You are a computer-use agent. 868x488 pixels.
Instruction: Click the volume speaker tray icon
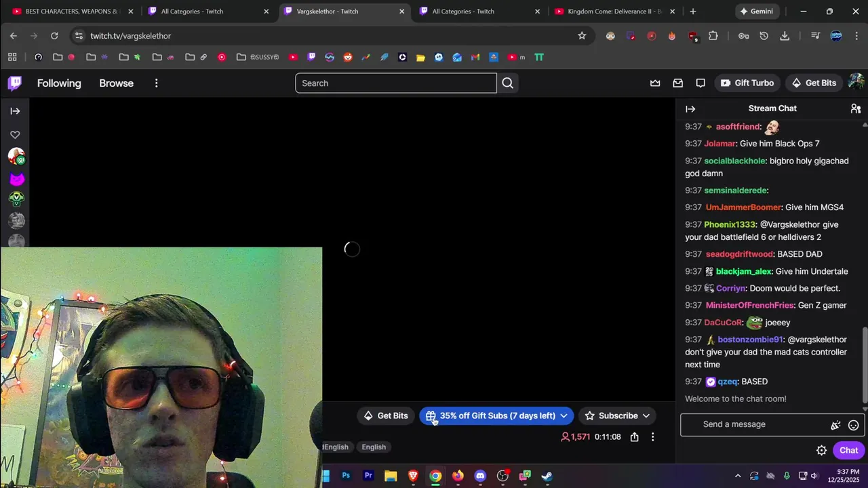pyautogui.click(x=814, y=476)
